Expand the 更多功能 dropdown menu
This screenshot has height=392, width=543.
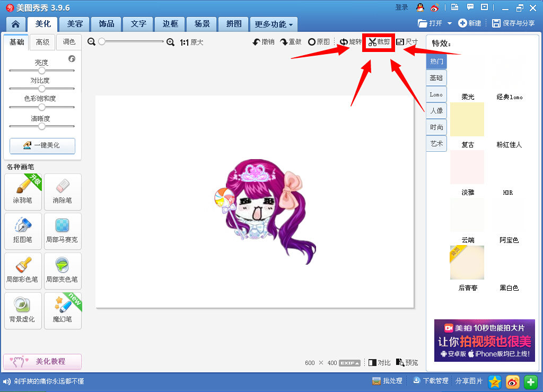(274, 24)
